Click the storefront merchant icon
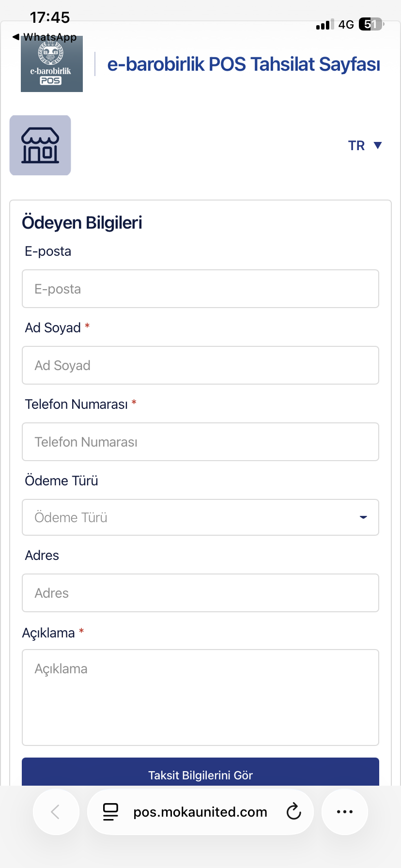Viewport: 401px width, 868px height. click(40, 145)
